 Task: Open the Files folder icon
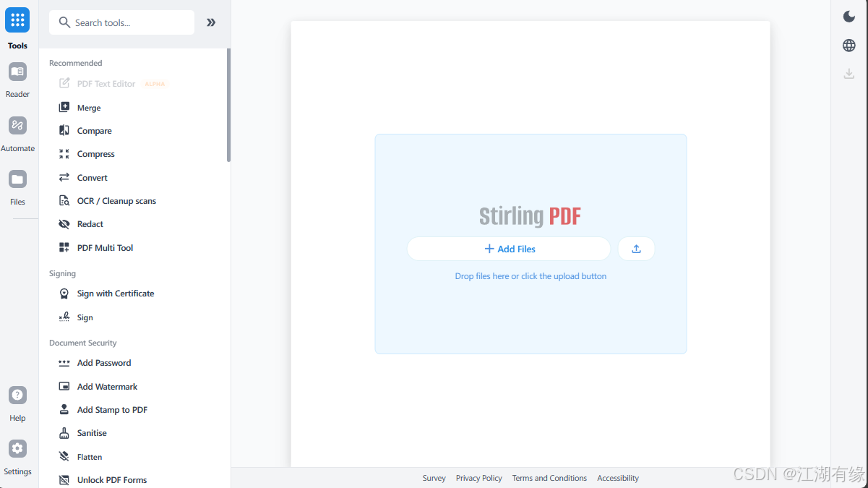17,179
